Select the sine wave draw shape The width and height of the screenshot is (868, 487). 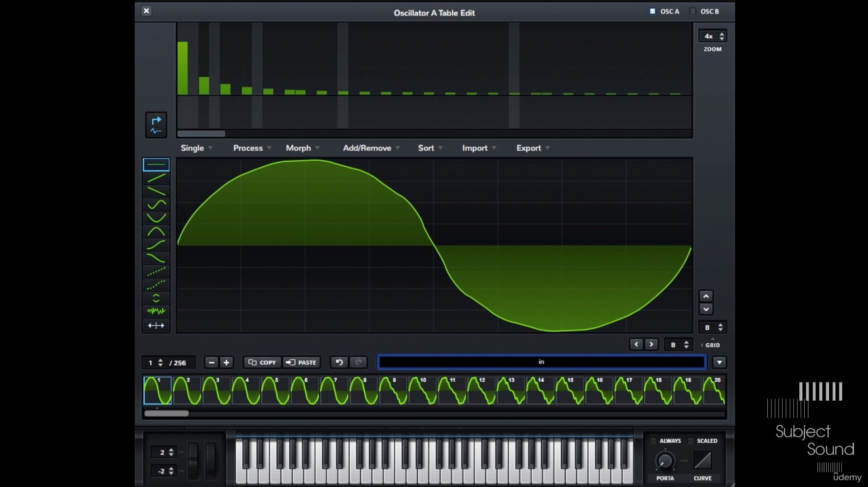click(156, 205)
